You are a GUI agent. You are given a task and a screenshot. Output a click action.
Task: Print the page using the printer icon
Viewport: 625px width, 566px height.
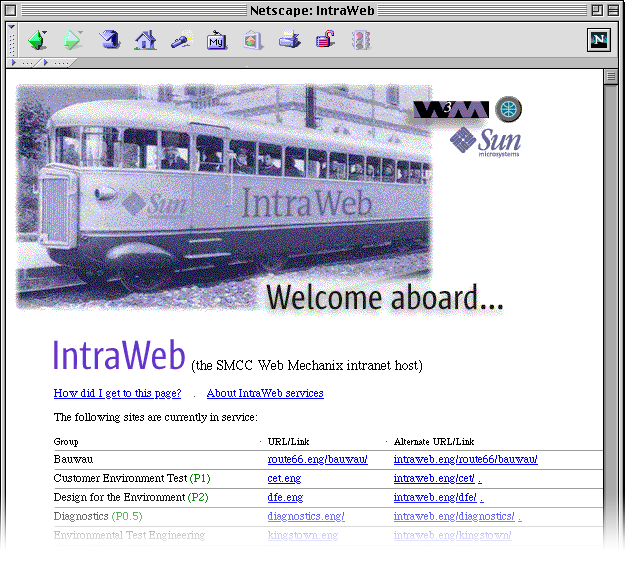[289, 40]
